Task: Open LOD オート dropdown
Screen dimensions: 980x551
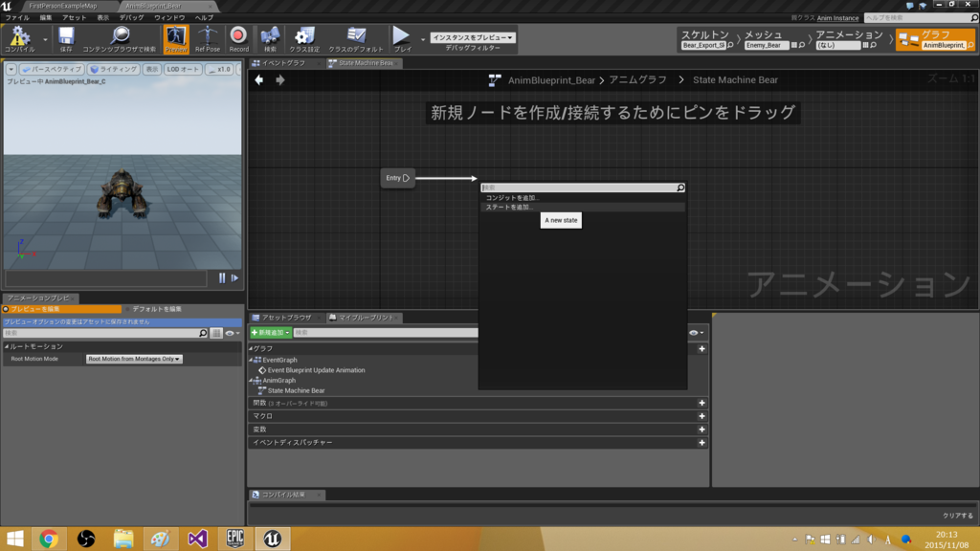Action: point(183,69)
